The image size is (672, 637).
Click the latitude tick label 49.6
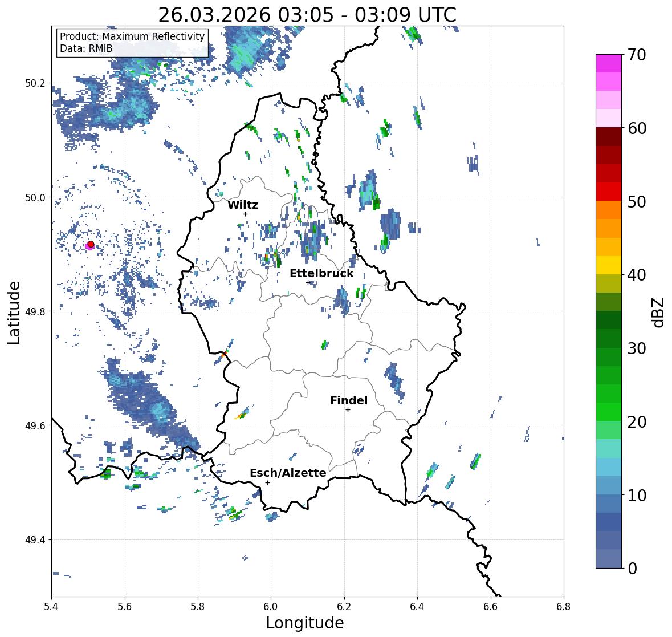(x=35, y=425)
